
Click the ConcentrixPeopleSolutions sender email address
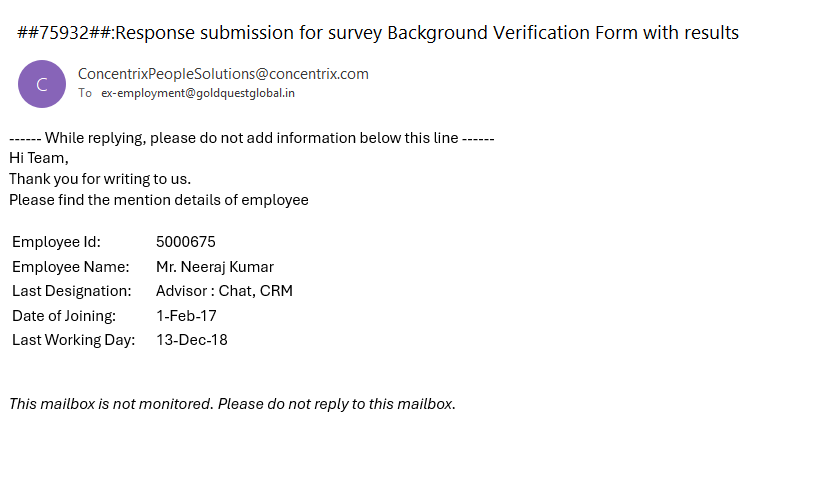click(223, 73)
